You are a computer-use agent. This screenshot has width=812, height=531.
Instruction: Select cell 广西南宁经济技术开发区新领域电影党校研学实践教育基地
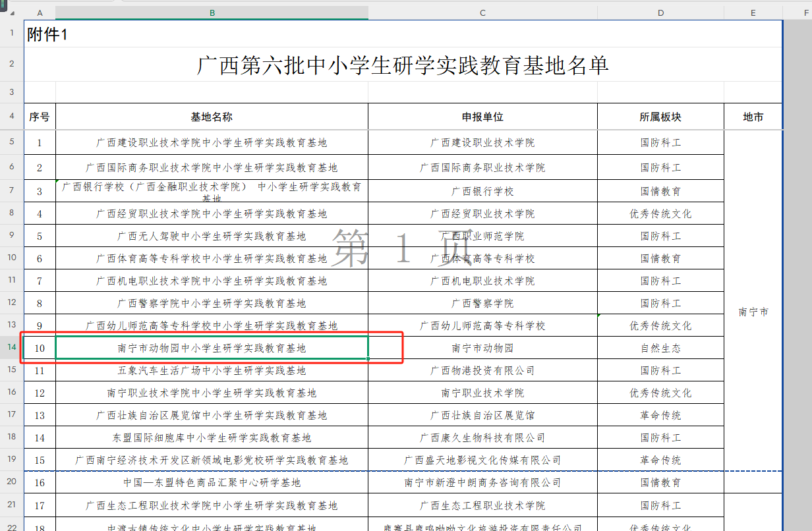pos(212,460)
